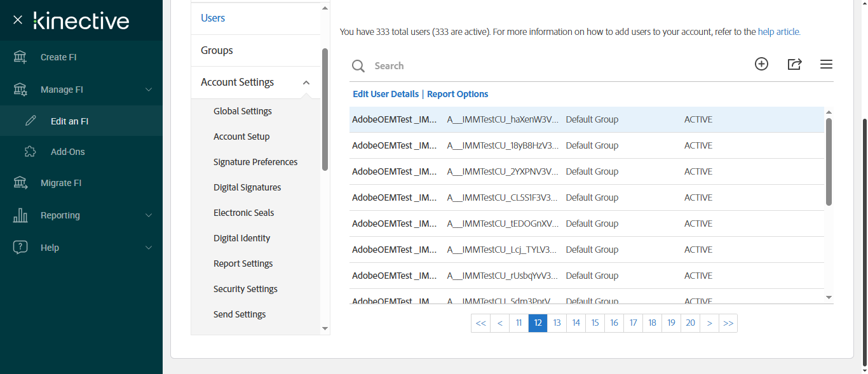Go to page 13 of users
This screenshot has width=868, height=374.
pos(557,323)
